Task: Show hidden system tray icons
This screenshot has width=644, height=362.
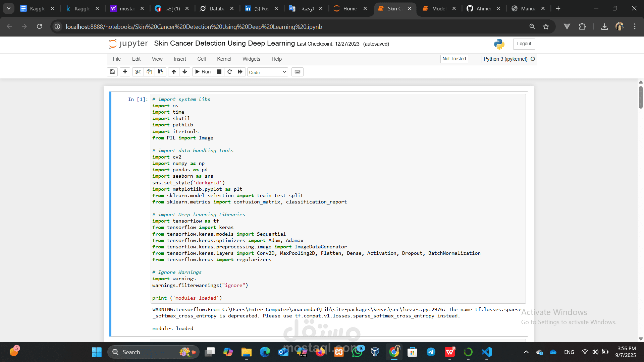Action: (x=526, y=352)
